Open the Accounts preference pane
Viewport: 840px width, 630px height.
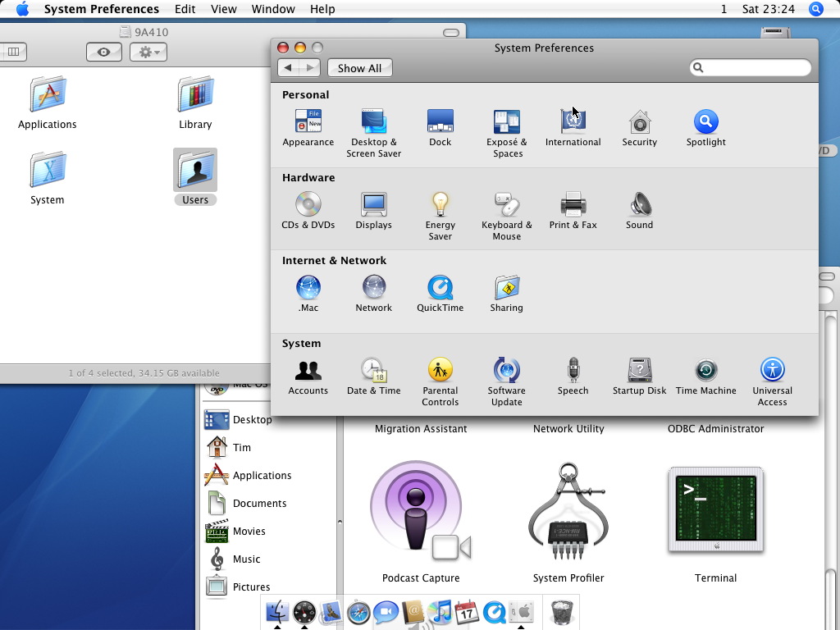(x=308, y=376)
